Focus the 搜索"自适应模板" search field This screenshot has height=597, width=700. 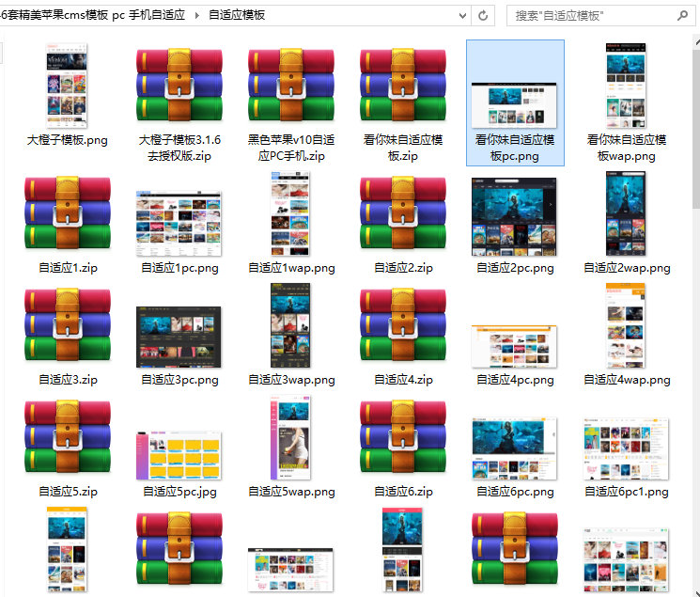tap(600, 16)
